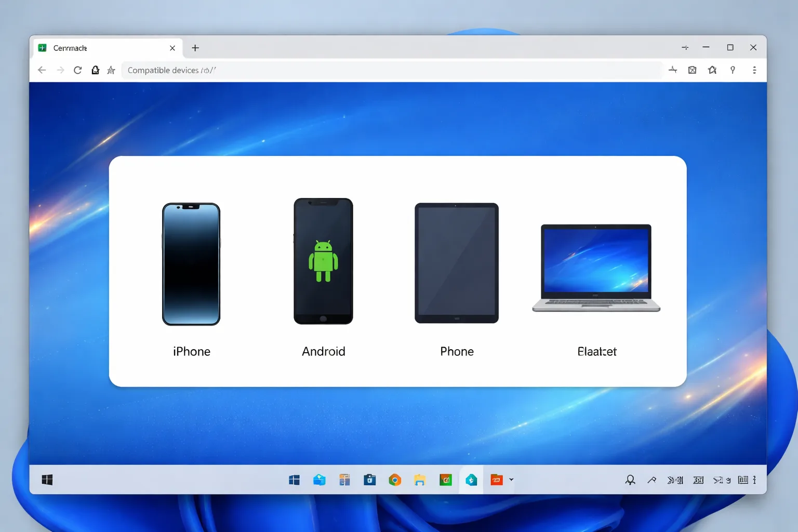Image resolution: width=798 pixels, height=532 pixels.
Task: Select the iPhone device image
Action: (x=191, y=264)
